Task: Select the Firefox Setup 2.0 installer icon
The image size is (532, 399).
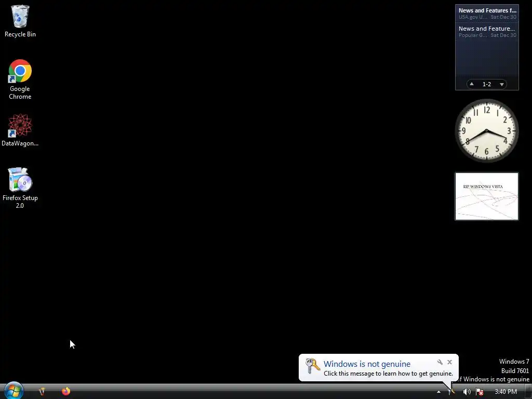Action: click(20, 188)
